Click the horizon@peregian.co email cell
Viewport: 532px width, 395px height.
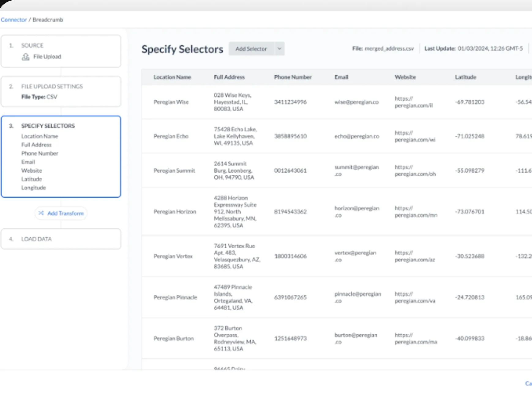(357, 212)
